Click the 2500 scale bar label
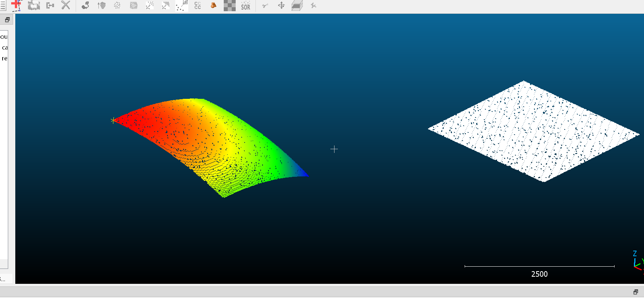This screenshot has width=644, height=298. pyautogui.click(x=539, y=274)
